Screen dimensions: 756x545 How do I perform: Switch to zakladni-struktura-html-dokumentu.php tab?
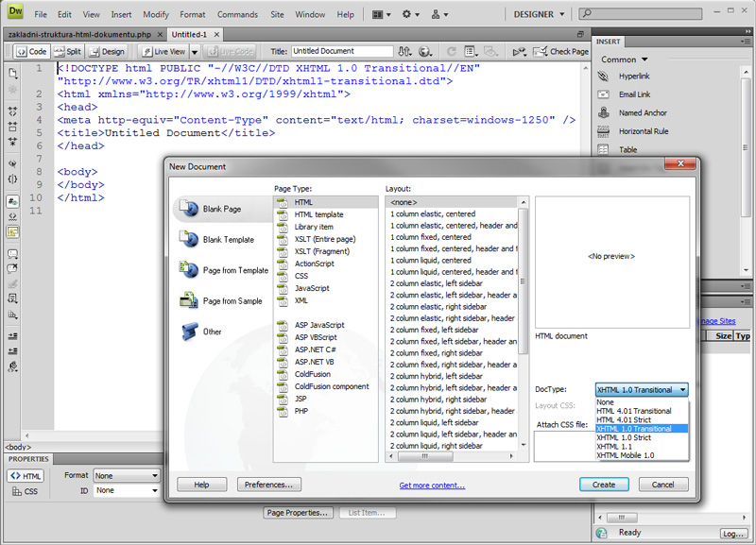click(79, 34)
